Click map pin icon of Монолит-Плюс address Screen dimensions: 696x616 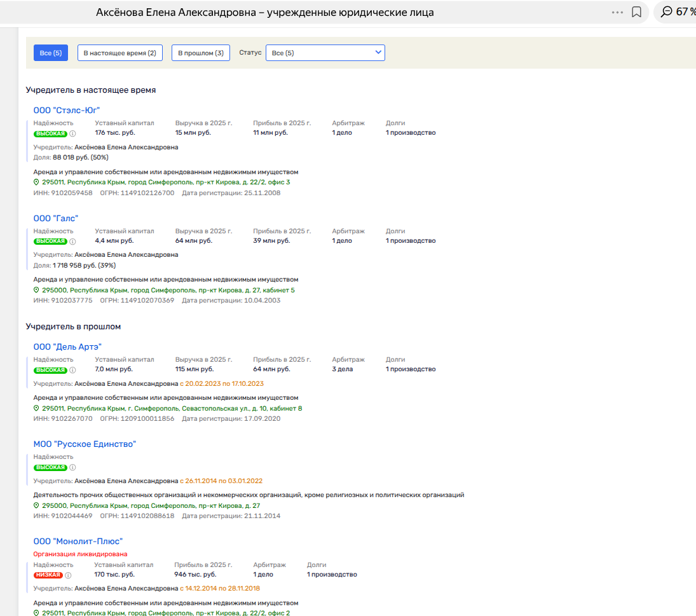(36, 613)
